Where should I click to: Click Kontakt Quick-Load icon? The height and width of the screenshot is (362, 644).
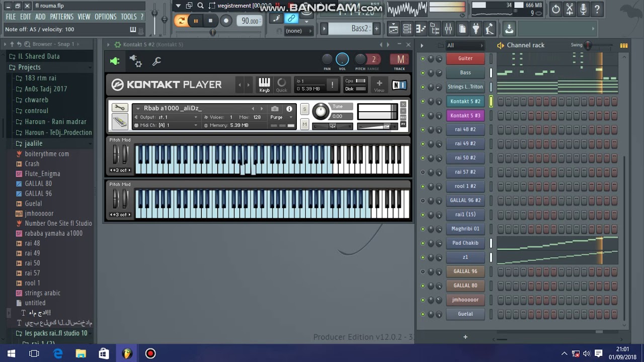click(282, 84)
